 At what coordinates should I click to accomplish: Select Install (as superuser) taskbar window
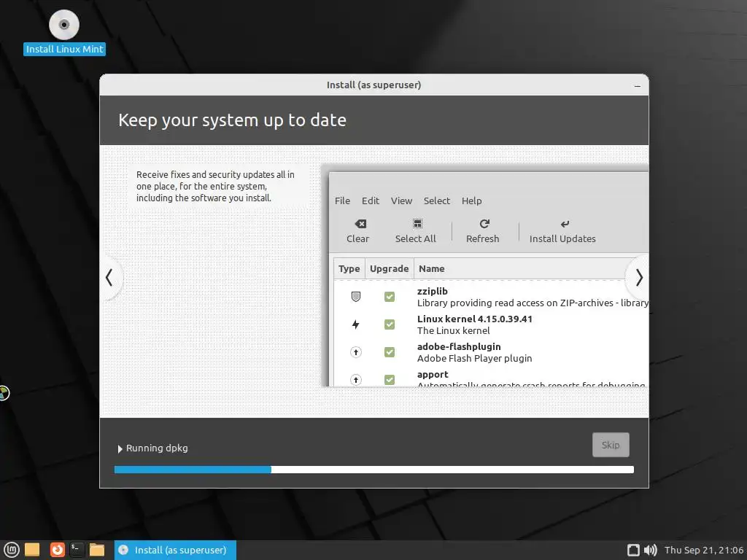[175, 550]
